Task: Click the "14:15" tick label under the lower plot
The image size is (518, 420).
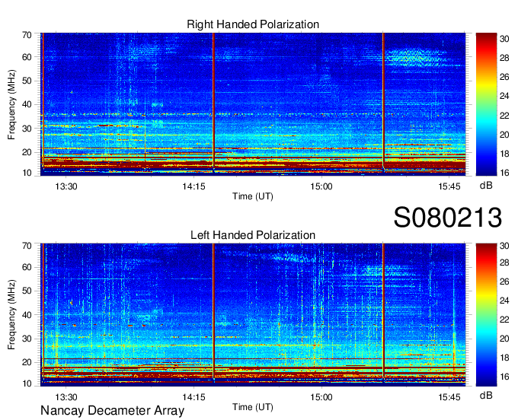Action: tap(193, 397)
